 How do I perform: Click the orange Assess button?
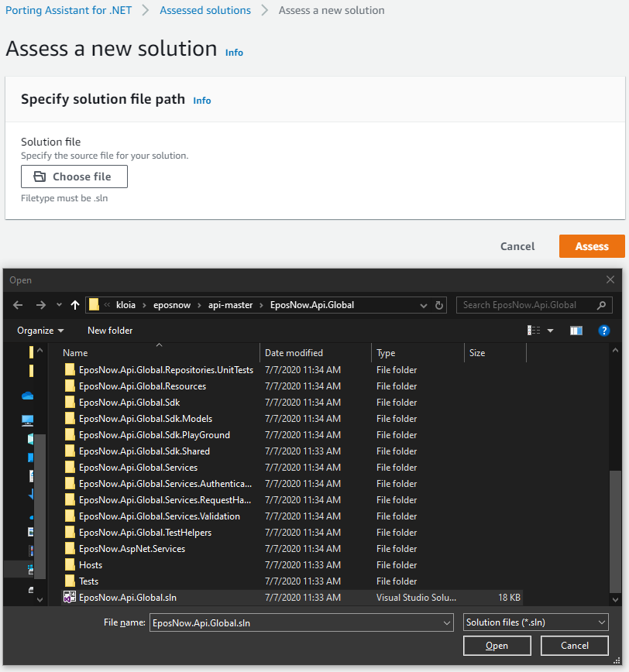592,246
